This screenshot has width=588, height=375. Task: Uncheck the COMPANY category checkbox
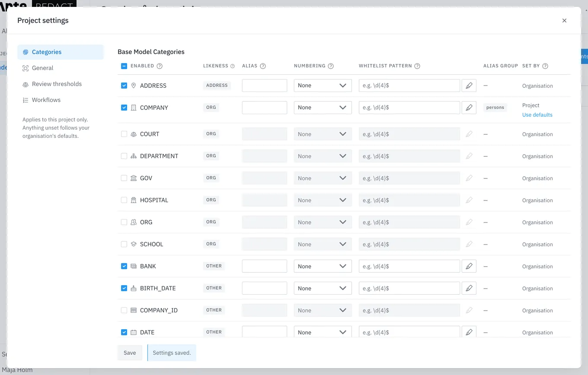pos(124,108)
